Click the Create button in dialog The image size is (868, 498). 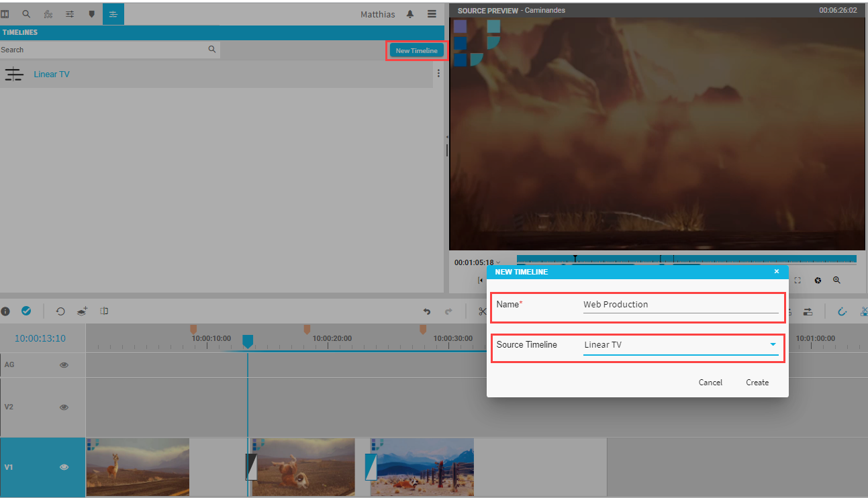[757, 383]
